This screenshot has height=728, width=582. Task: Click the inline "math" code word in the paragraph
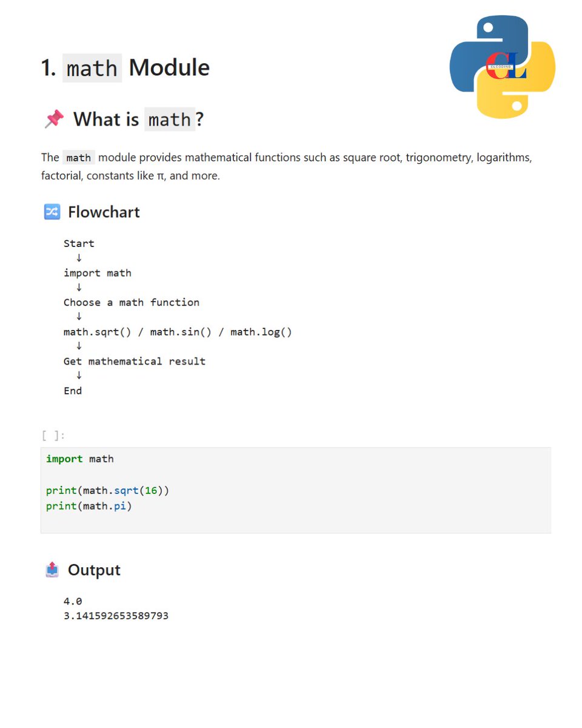coord(79,158)
